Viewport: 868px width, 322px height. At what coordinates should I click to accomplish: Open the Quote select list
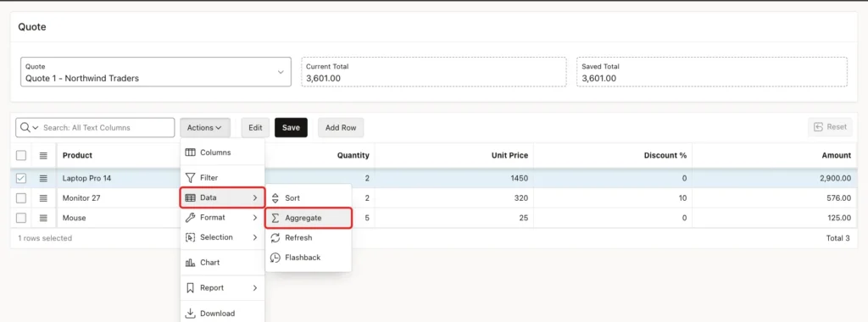(x=156, y=72)
